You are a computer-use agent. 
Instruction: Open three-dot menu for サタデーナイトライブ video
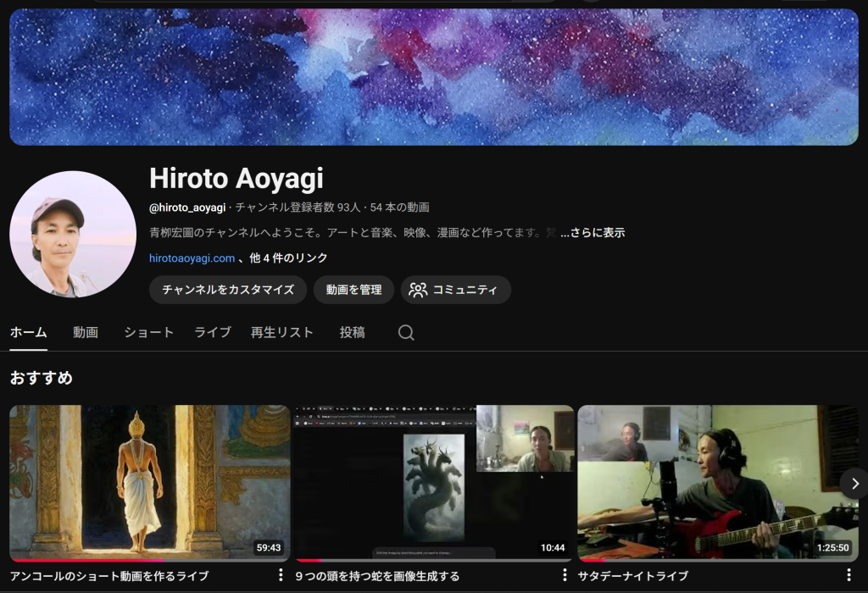849,575
